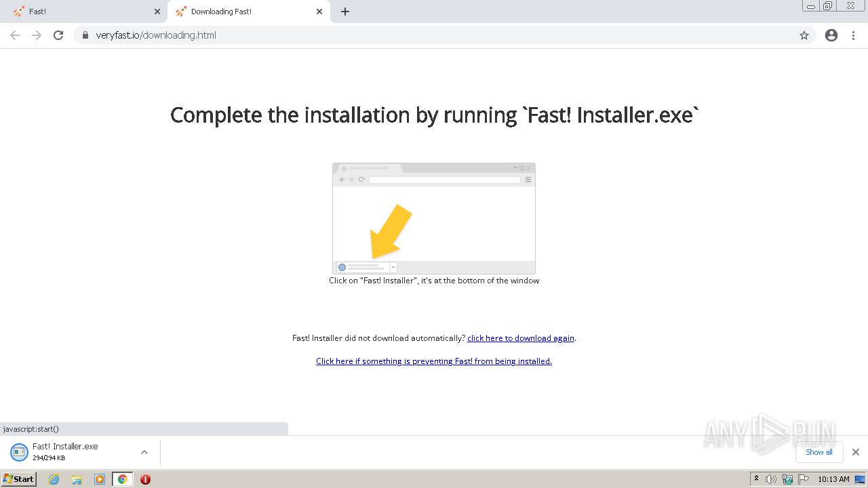Image resolution: width=868 pixels, height=488 pixels.
Task: Open Chrome three-dot menu
Action: (x=853, y=35)
